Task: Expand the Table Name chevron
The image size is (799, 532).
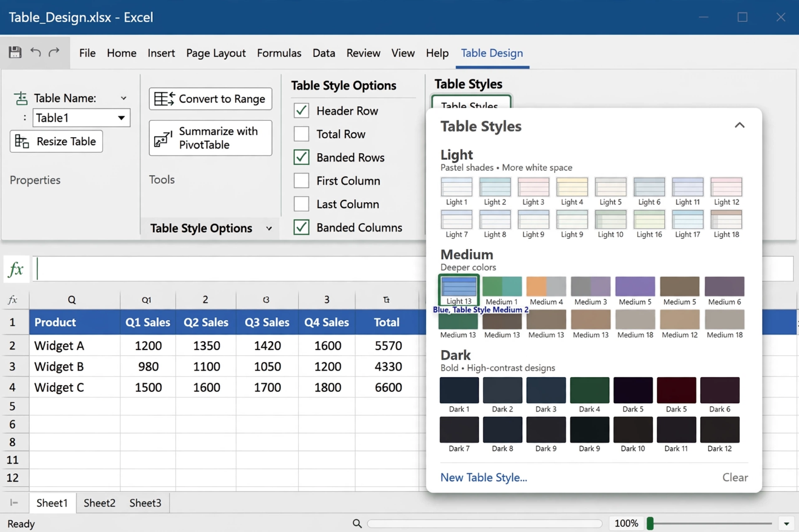Action: pos(123,98)
